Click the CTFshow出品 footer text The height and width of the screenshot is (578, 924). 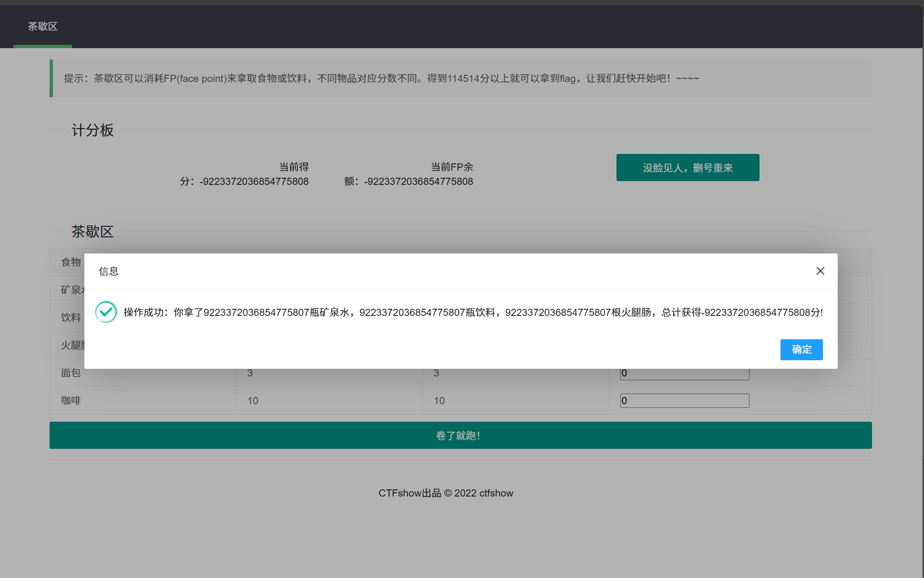point(446,493)
